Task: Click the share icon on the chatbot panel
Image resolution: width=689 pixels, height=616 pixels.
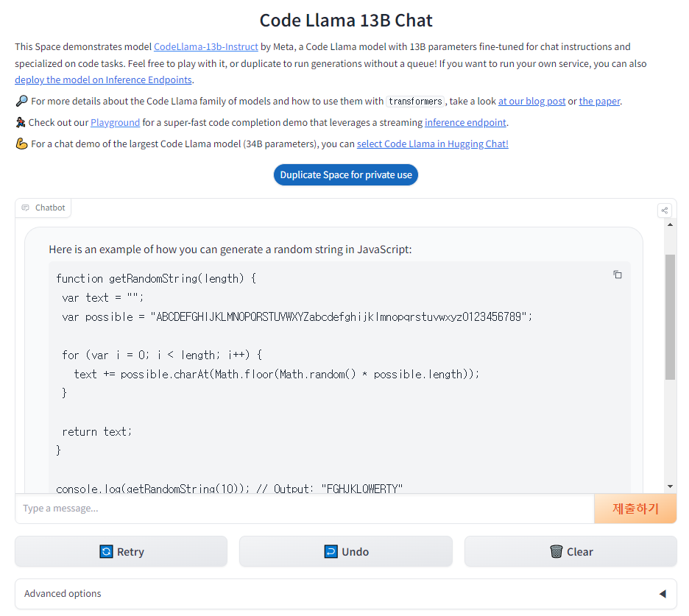Action: point(665,210)
